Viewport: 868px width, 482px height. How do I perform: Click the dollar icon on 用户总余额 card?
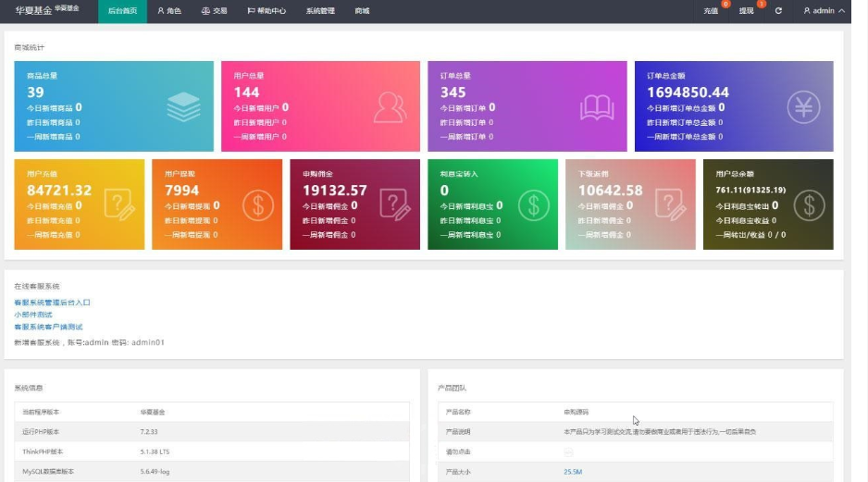810,205
